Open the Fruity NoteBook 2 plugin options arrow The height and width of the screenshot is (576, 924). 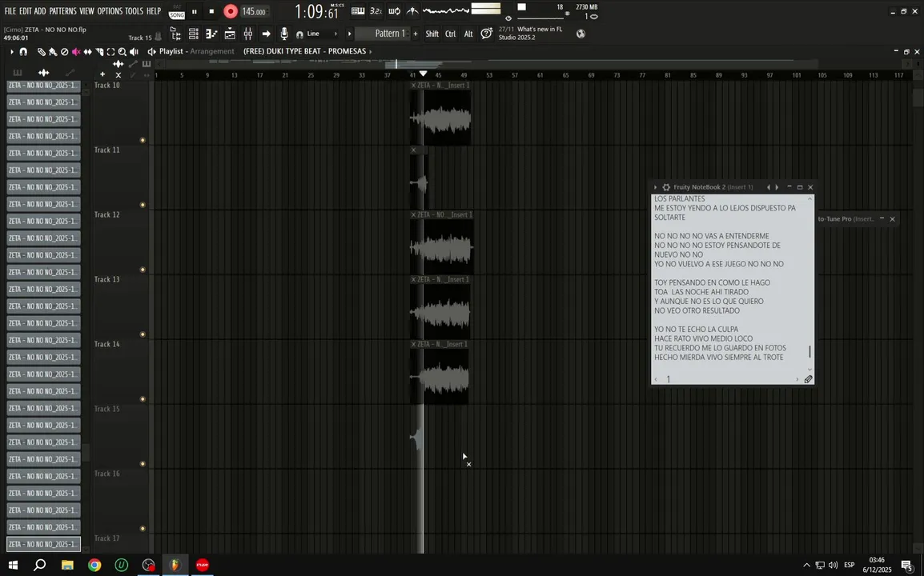click(655, 187)
